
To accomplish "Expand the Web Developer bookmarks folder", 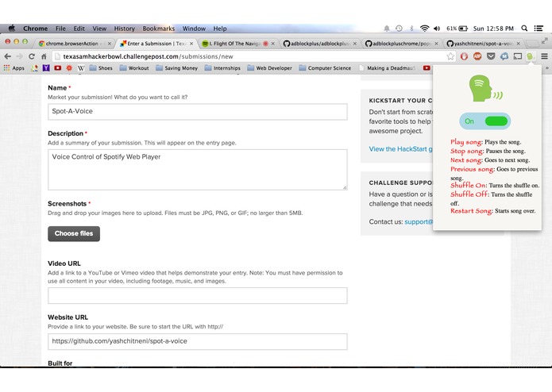I will point(270,68).
